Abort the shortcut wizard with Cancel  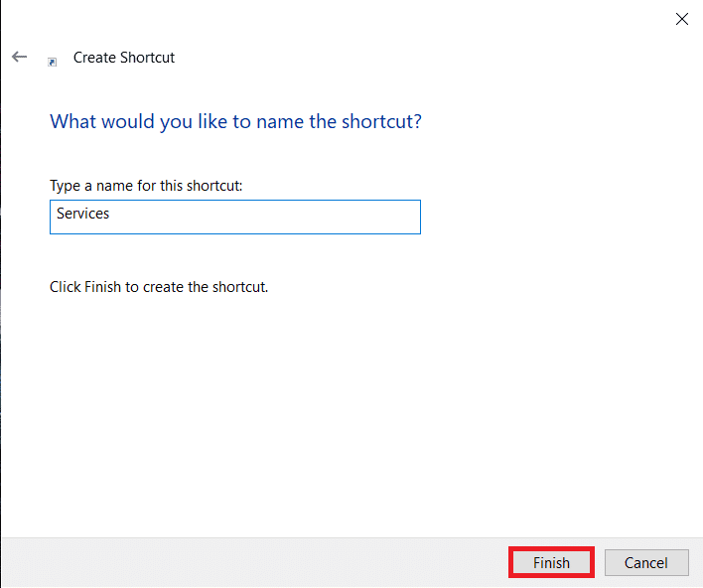tap(646, 562)
